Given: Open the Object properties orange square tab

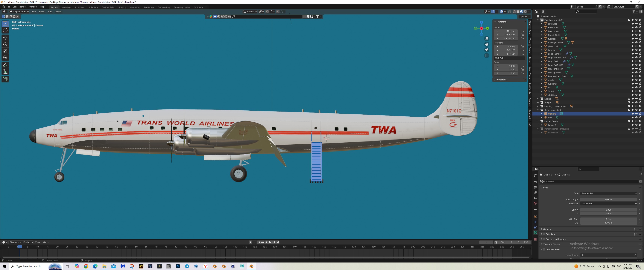Looking at the screenshot, I should tap(535, 217).
